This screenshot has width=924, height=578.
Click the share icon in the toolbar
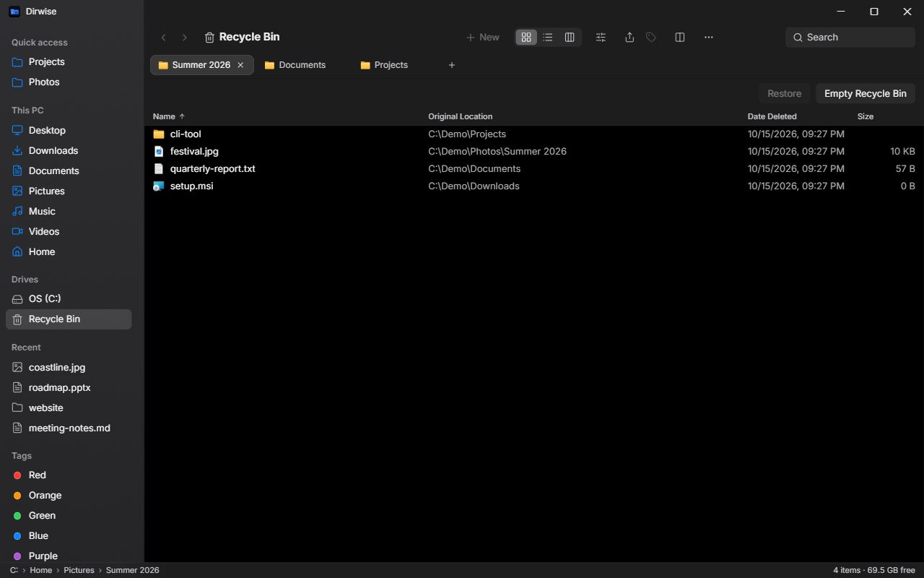pyautogui.click(x=629, y=38)
